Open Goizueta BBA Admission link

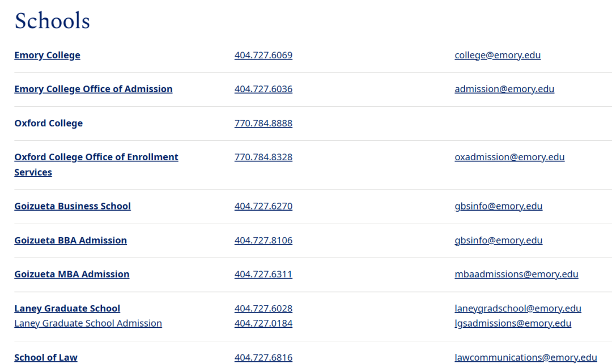[x=70, y=240]
